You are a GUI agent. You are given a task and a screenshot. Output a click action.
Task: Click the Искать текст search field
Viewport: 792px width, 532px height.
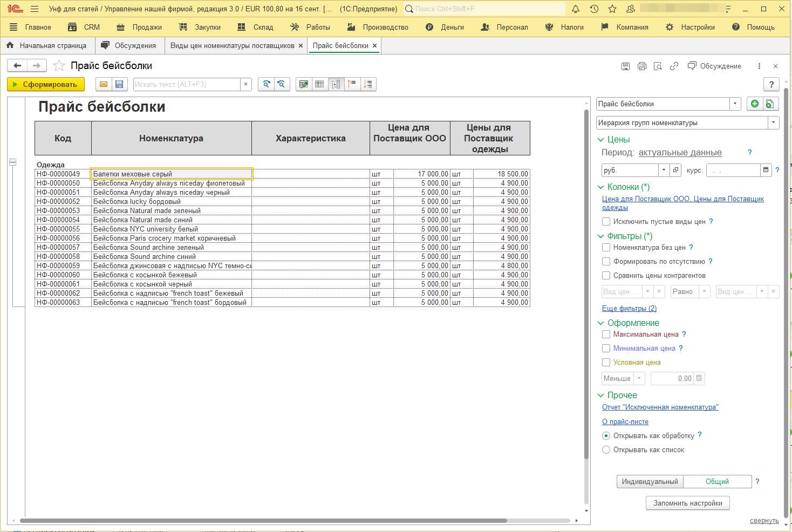[x=186, y=84]
